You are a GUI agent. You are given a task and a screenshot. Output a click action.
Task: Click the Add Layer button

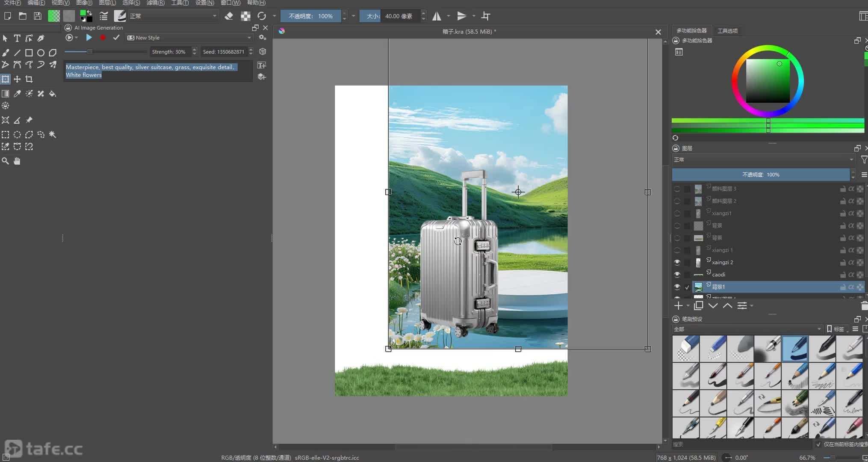tap(678, 305)
